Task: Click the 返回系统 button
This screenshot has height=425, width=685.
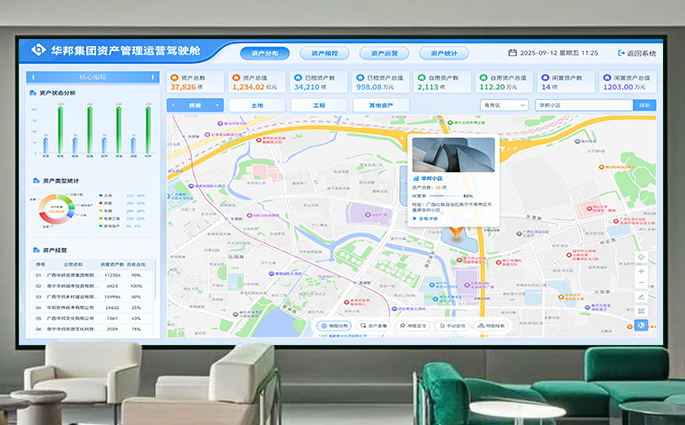Action: click(636, 53)
